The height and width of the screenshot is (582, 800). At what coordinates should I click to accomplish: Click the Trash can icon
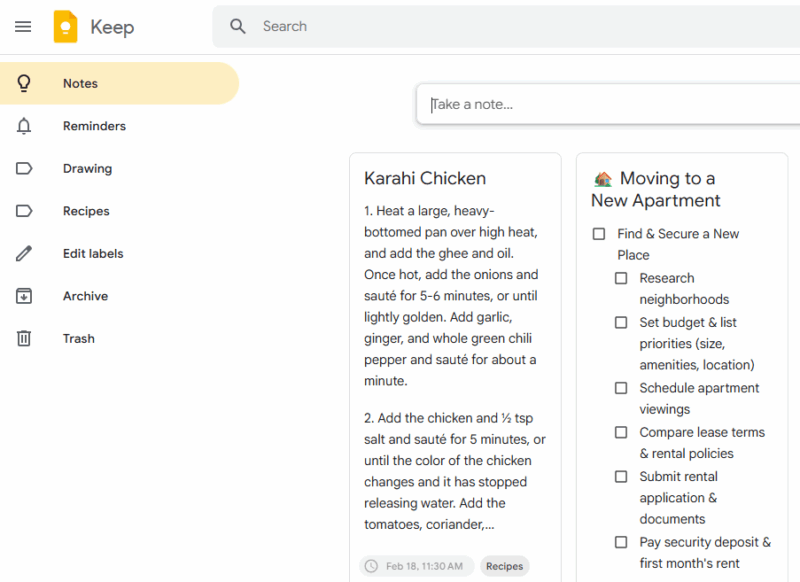click(24, 338)
